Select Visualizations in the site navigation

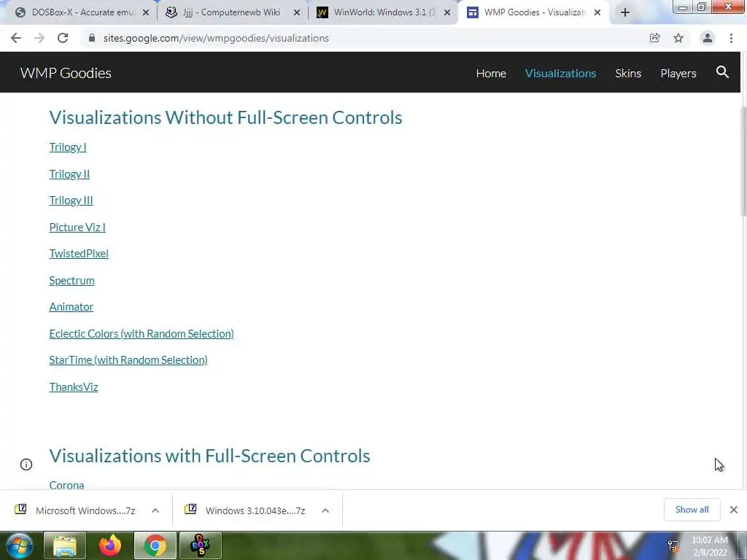(560, 74)
